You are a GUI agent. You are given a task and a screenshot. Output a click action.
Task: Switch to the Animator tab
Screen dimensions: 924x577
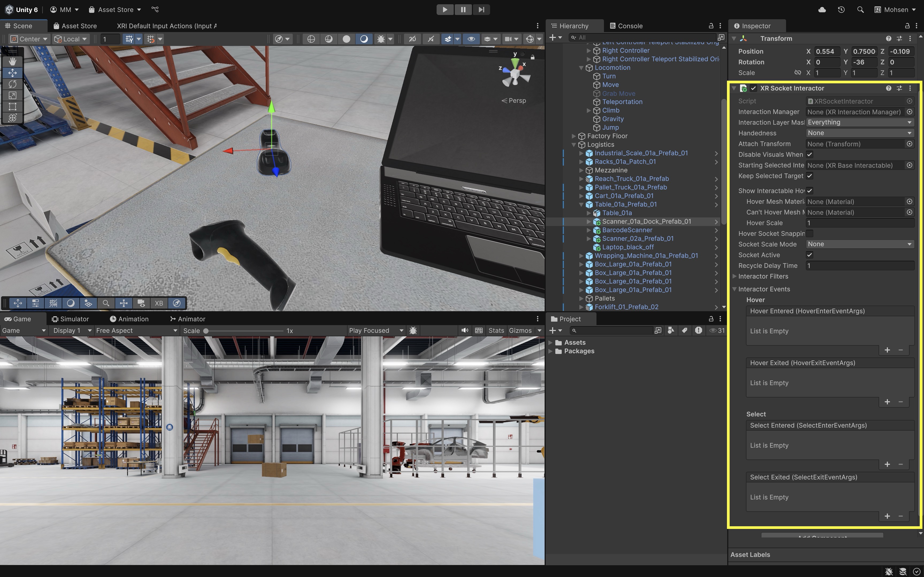click(187, 319)
